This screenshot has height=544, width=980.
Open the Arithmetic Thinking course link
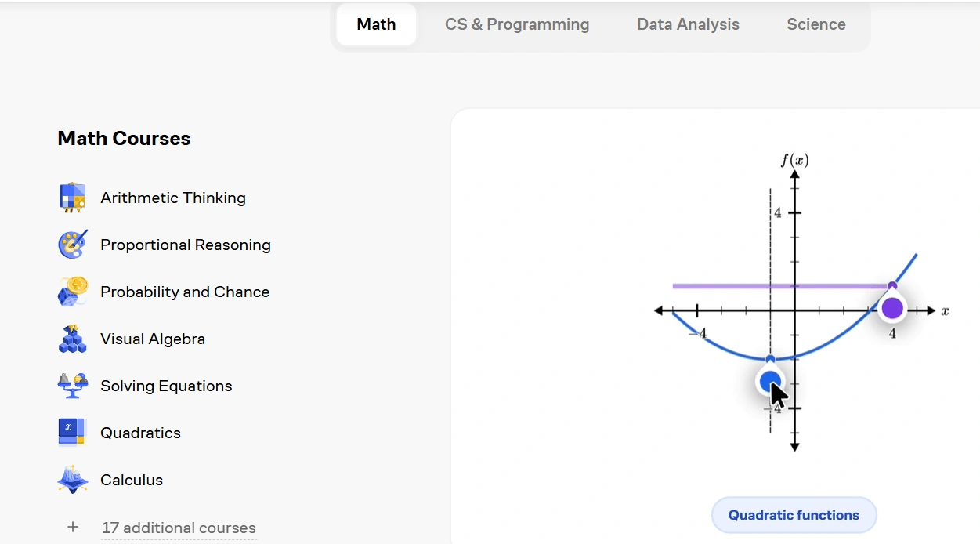173,198
